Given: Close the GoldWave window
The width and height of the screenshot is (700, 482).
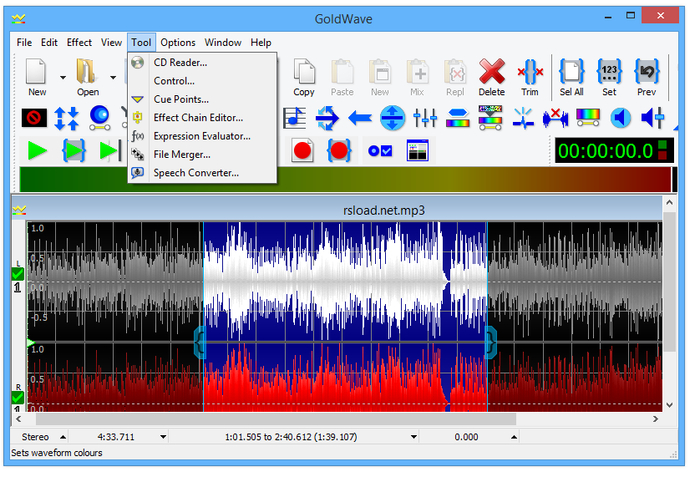Looking at the screenshot, I should [660, 16].
